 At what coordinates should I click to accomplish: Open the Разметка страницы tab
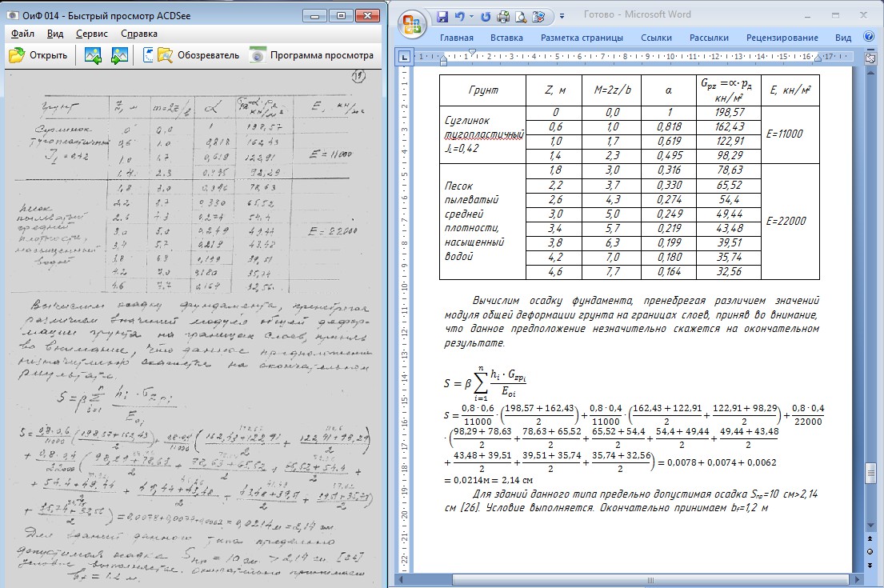click(581, 38)
